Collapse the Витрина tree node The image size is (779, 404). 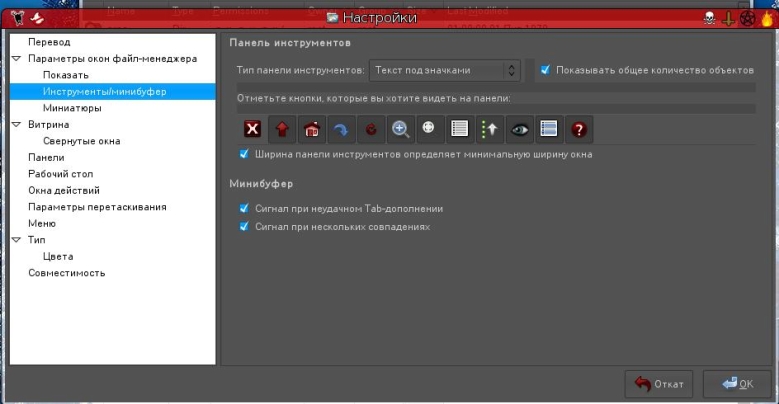click(16, 124)
